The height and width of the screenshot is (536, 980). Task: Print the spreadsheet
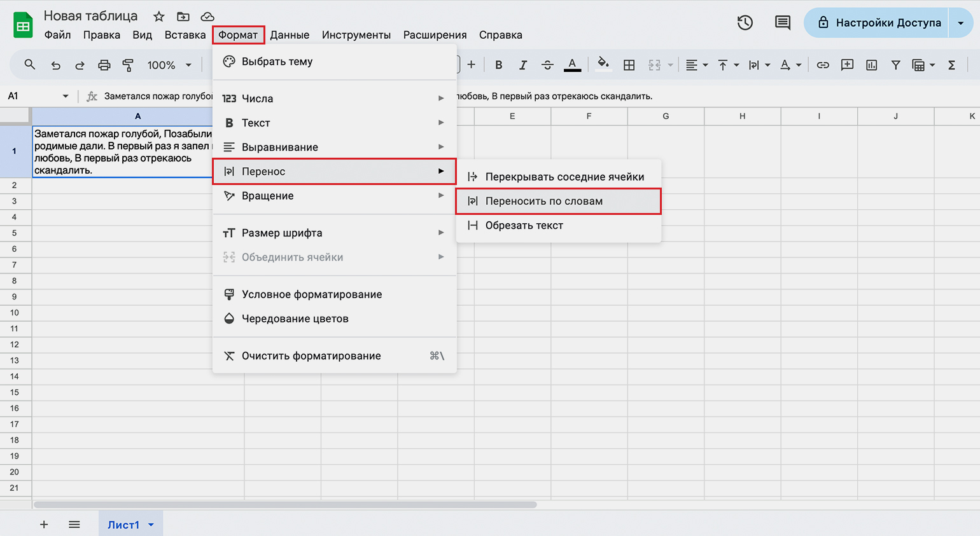[104, 65]
